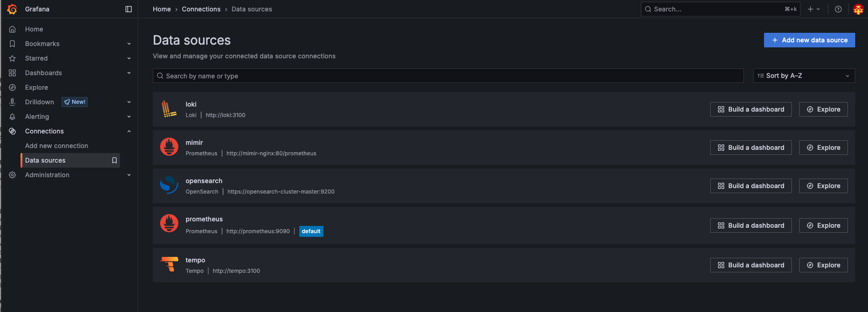Click the Alerting bell icon

[12, 117]
